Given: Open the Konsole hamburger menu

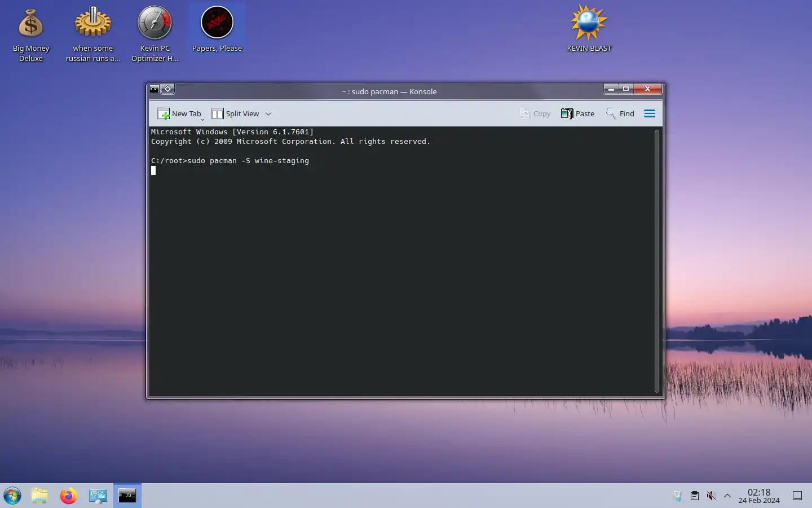Looking at the screenshot, I should point(650,113).
